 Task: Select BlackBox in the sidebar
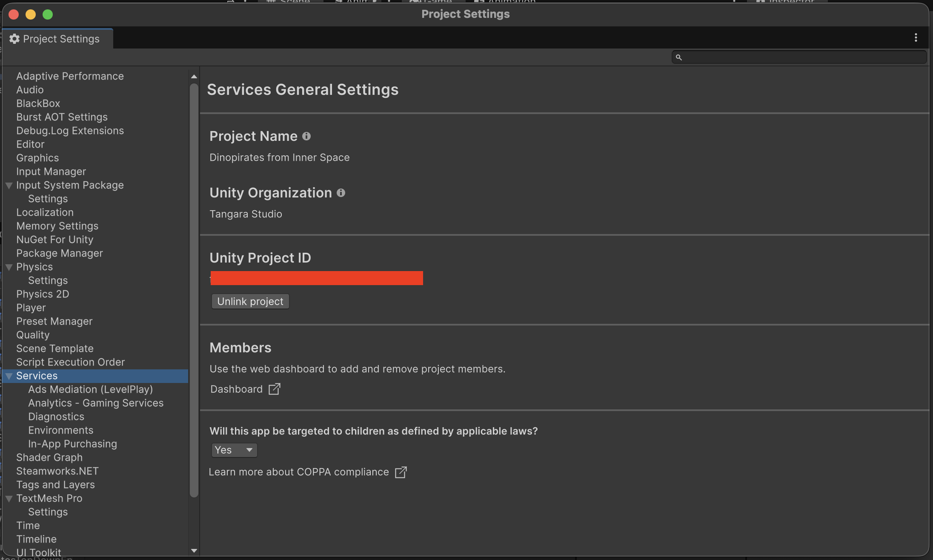coord(38,103)
